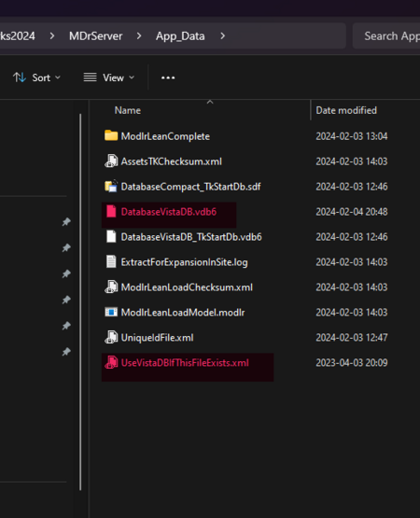Expand the chevron after App_Data breadcrumb
This screenshot has width=420, height=518.
click(x=222, y=35)
